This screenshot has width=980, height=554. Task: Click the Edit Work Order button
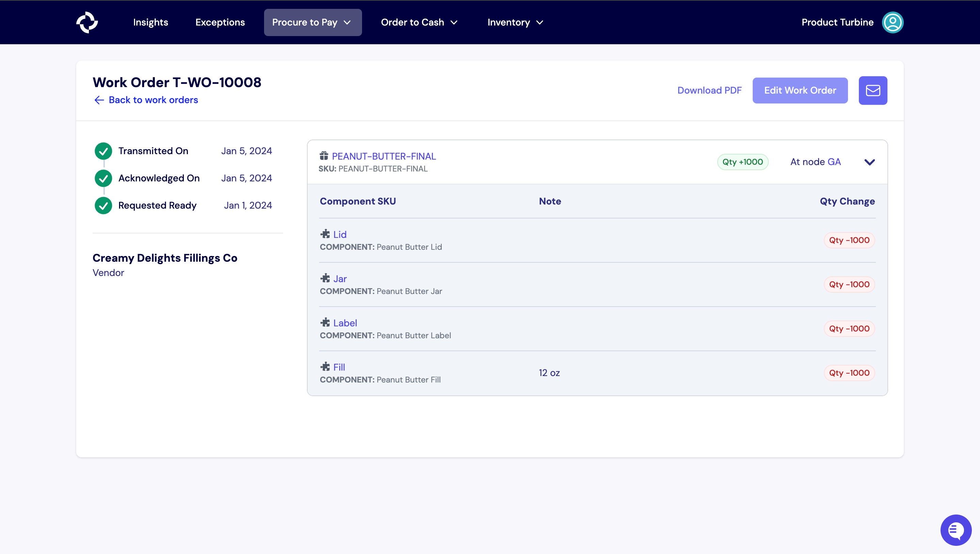click(800, 90)
